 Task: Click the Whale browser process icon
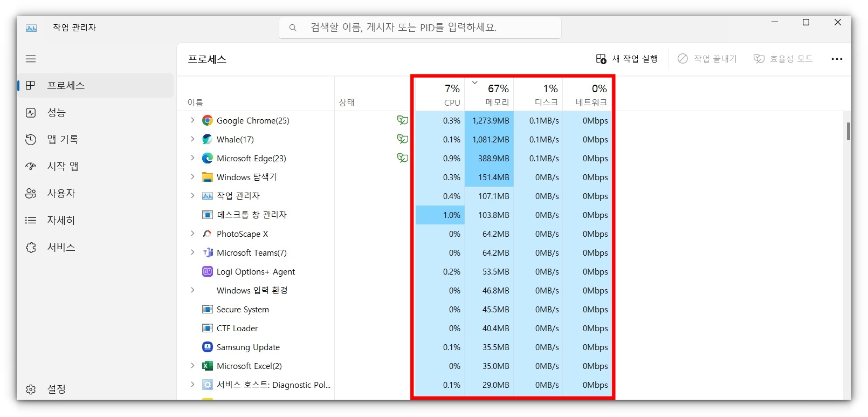(x=208, y=139)
